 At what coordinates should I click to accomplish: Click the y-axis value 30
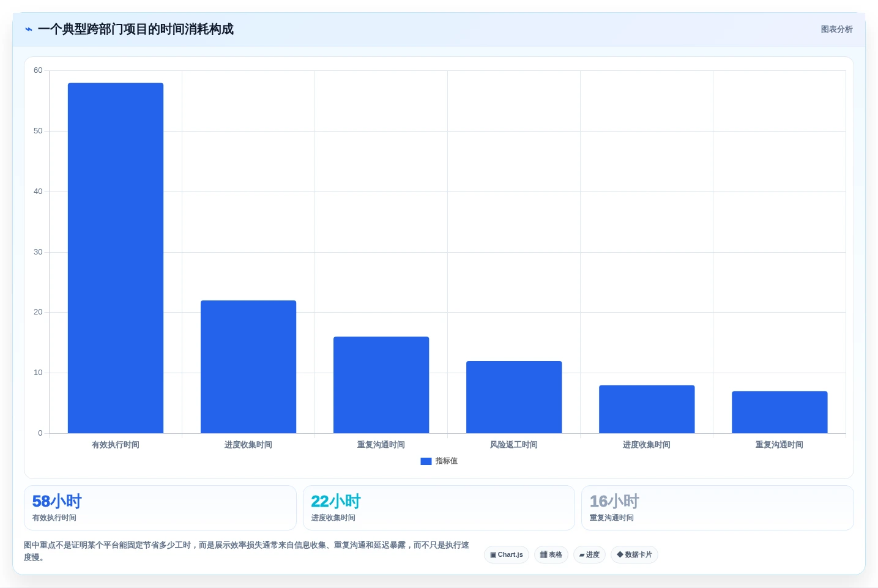38,252
